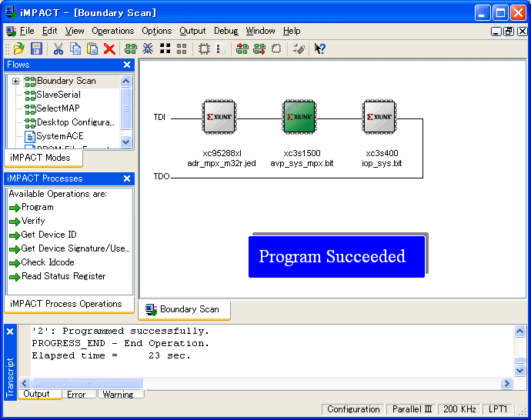Run the Get Device ID operation
Image resolution: width=531 pixels, height=420 pixels.
click(48, 235)
